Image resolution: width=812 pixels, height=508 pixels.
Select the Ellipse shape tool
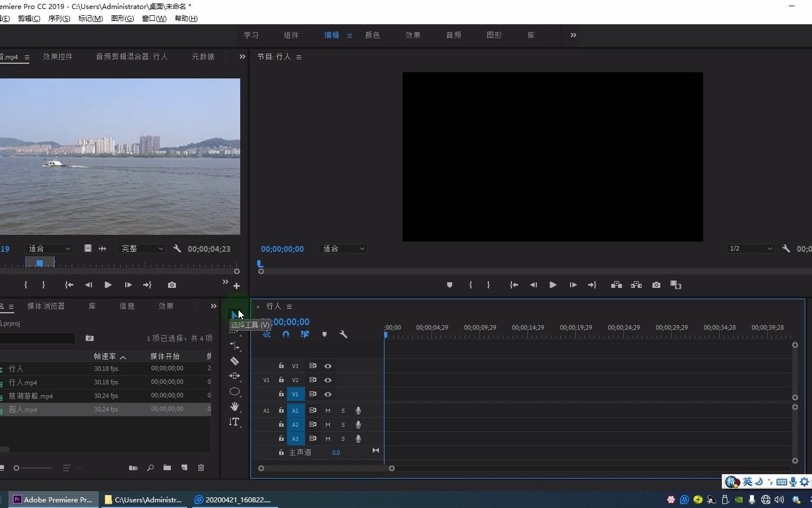pos(235,392)
